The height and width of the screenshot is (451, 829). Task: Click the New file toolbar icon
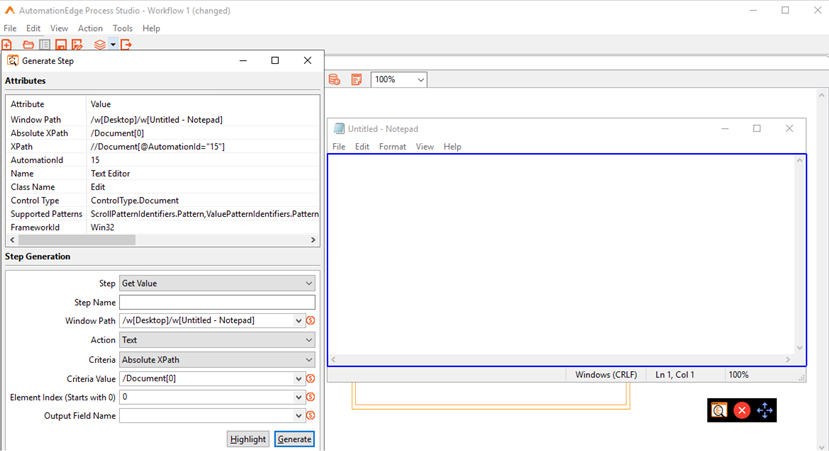point(7,45)
